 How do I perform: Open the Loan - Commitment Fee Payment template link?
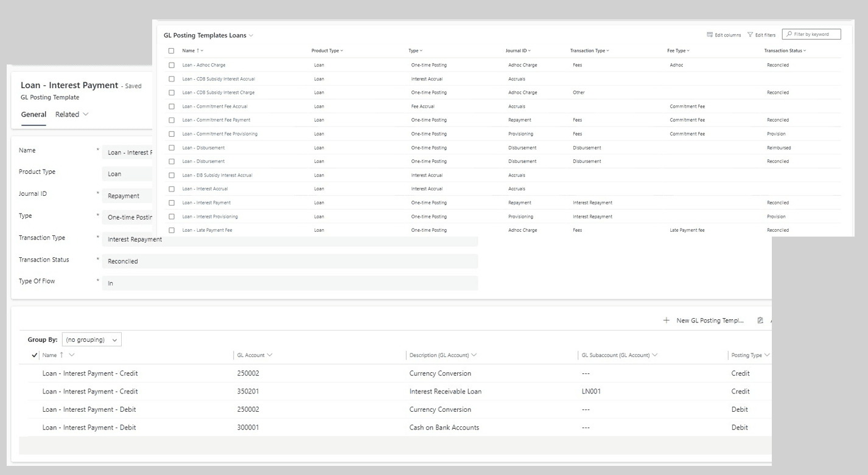coord(216,120)
